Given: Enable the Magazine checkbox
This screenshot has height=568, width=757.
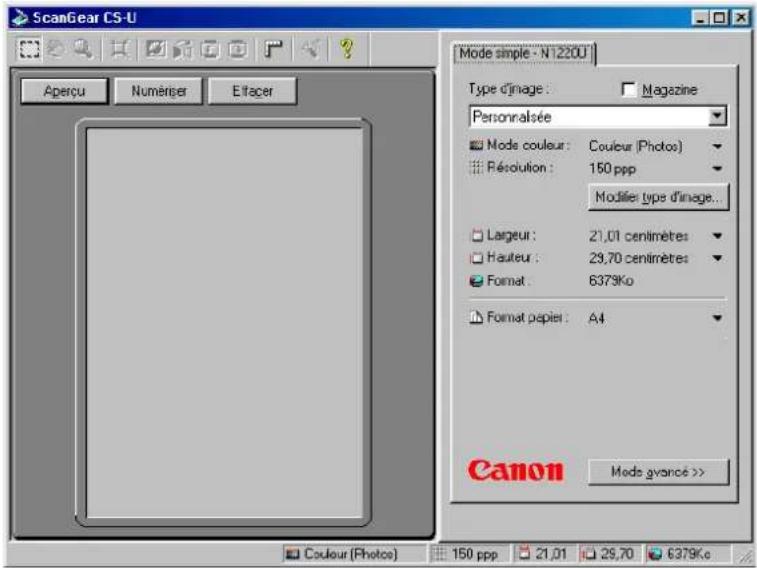Looking at the screenshot, I should pyautogui.click(x=629, y=90).
